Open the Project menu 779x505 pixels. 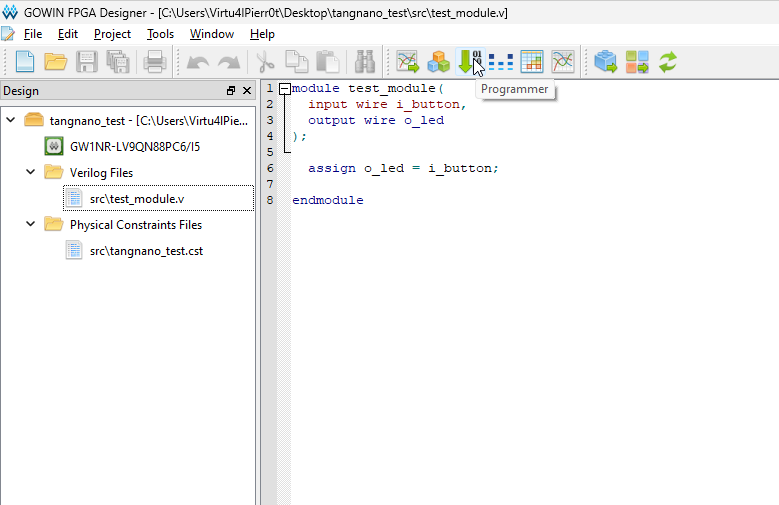tap(112, 34)
